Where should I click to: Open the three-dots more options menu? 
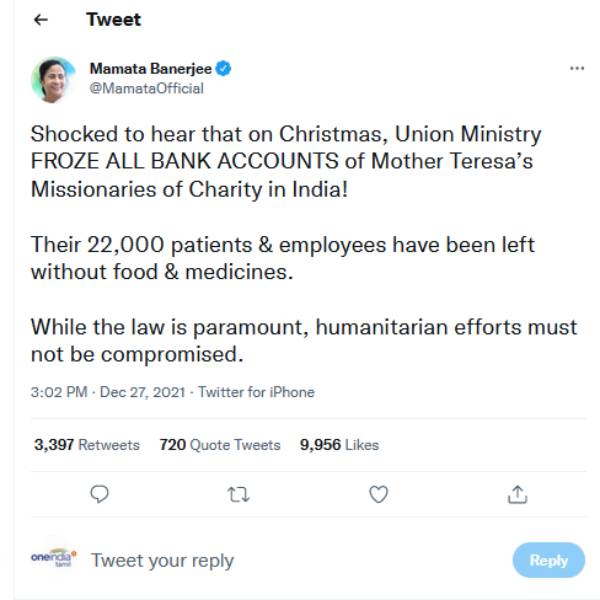[x=576, y=68]
